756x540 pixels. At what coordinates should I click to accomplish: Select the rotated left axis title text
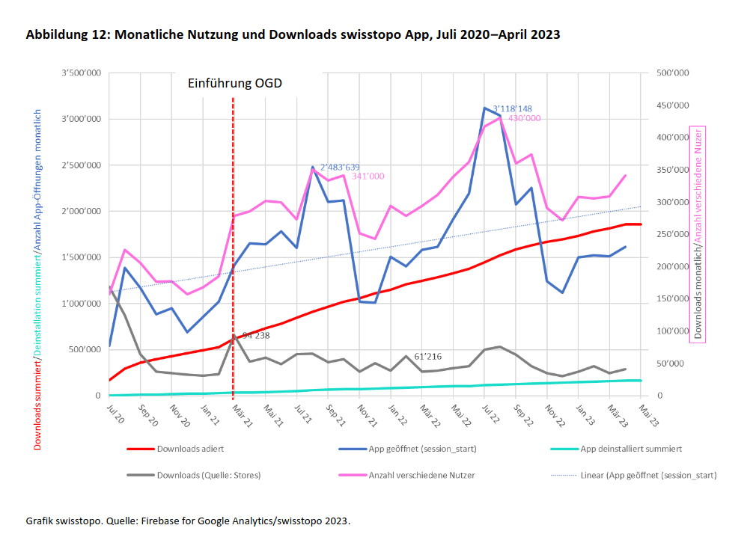click(x=37, y=280)
